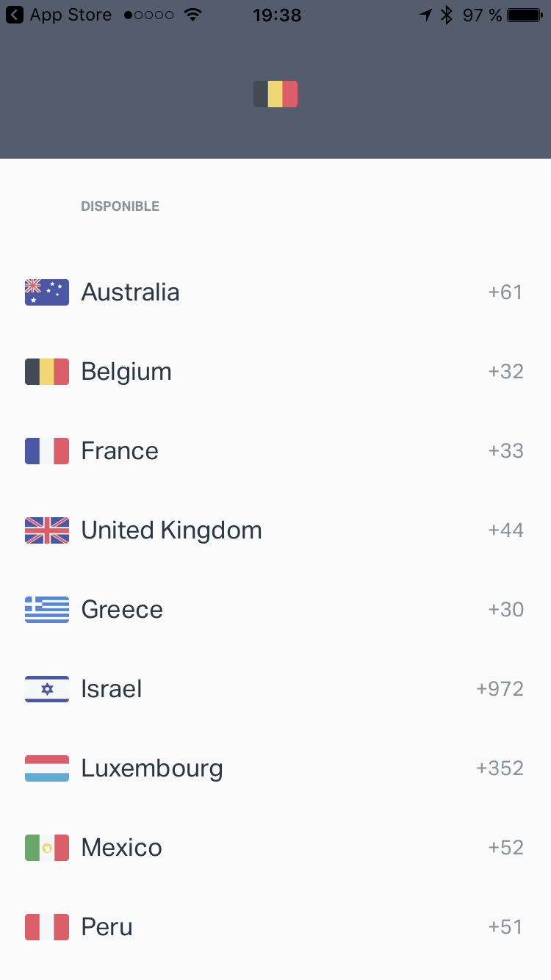Tap the United Kingdom Union Jack icon

47,530
